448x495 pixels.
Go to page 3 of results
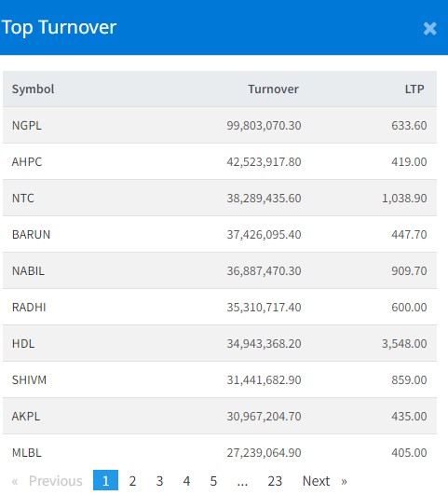coord(159,481)
